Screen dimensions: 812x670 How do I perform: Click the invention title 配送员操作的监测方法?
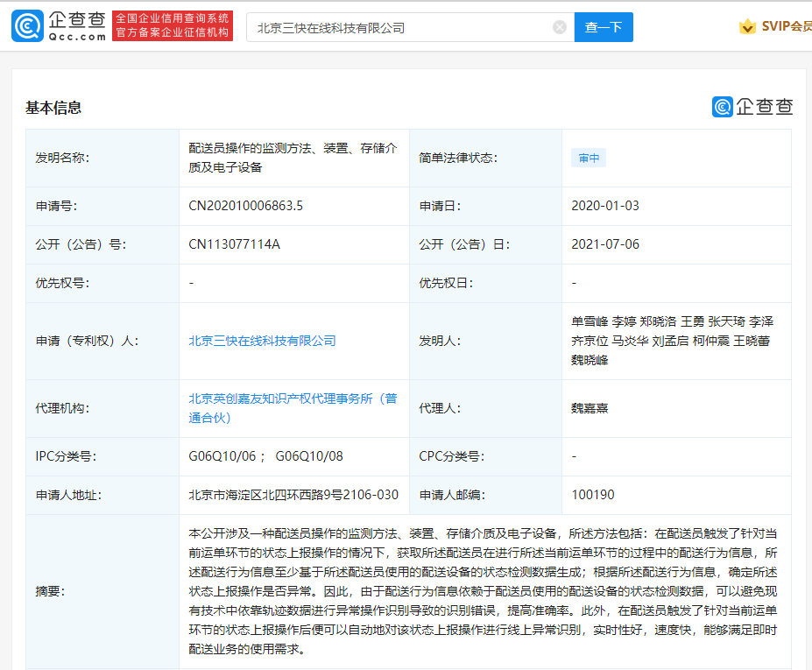click(293, 158)
